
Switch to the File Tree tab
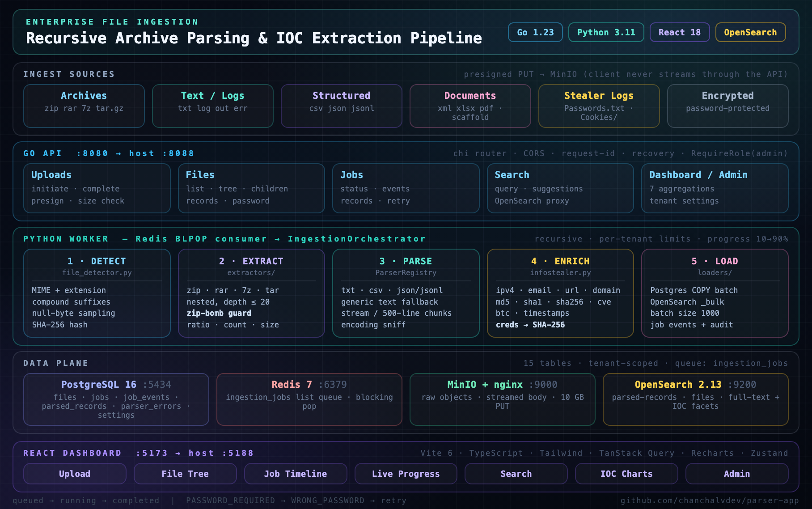pyautogui.click(x=185, y=474)
